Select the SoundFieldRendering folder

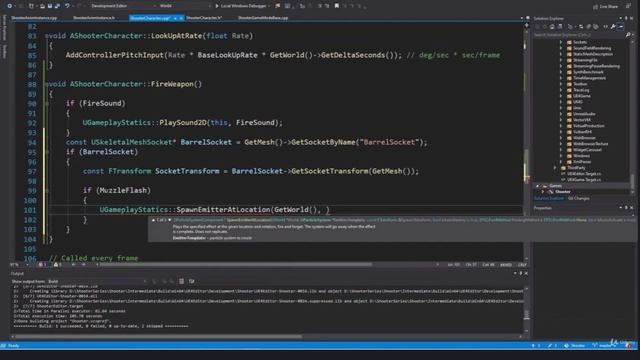tap(592, 48)
